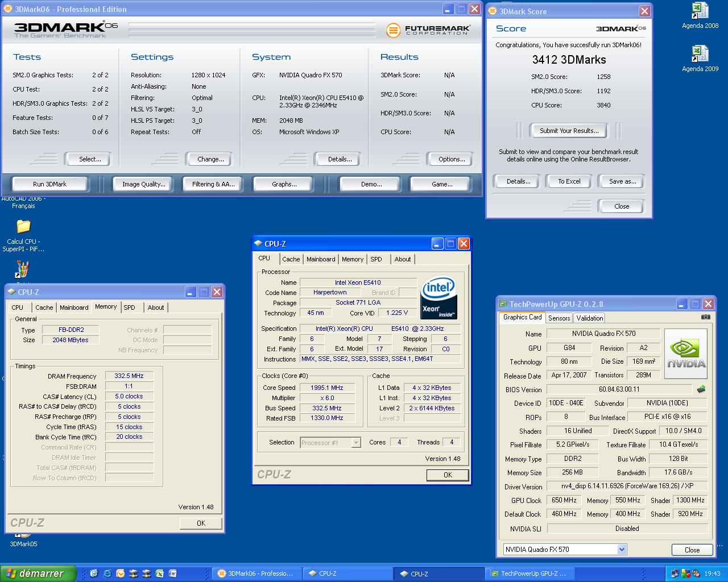The image size is (728, 582).
Task: Switch to Mainboard tab in CPU-Z processor window
Action: [321, 259]
